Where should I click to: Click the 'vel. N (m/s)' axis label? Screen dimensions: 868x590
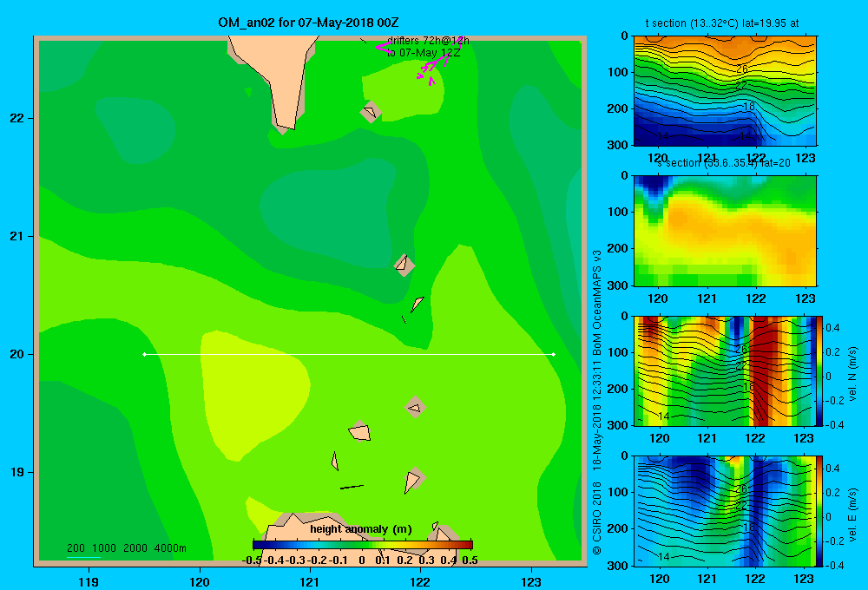[x=852, y=374]
